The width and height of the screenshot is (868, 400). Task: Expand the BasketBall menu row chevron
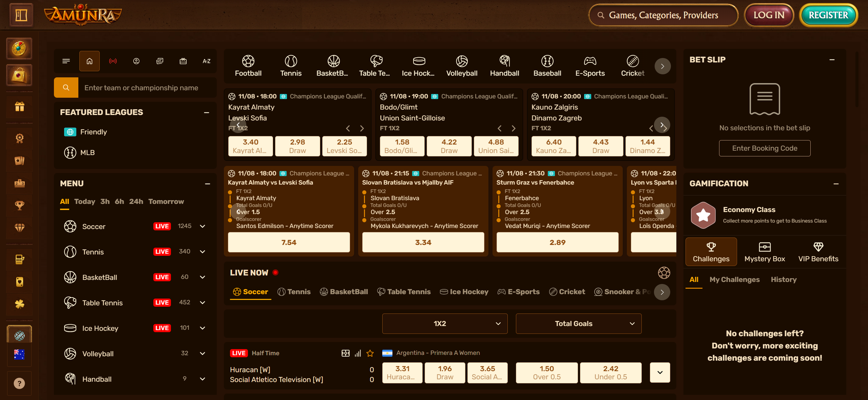(x=202, y=277)
